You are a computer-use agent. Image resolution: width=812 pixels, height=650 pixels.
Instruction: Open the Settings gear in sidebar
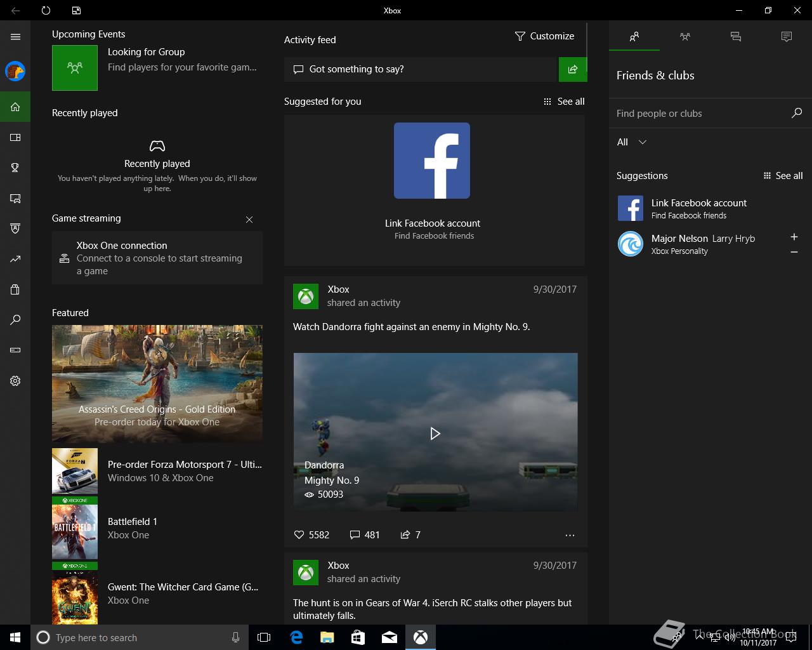(15, 381)
